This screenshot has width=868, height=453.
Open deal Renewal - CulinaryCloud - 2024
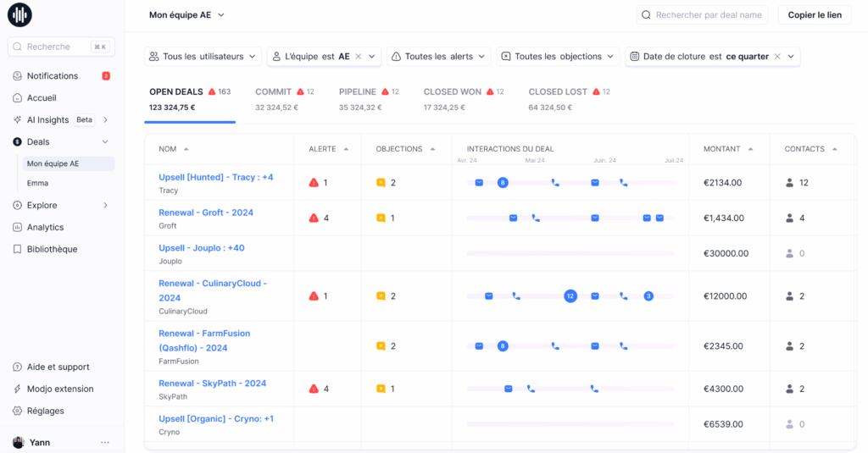213,290
